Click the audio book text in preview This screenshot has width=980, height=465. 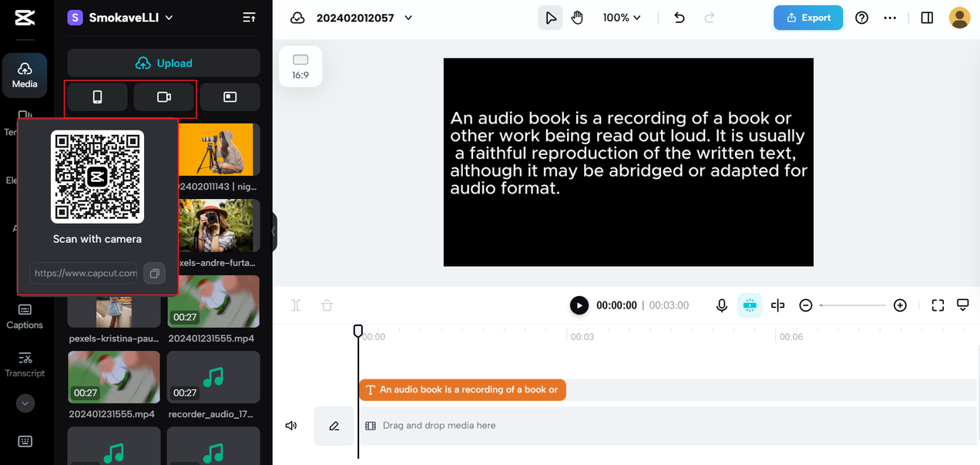point(628,153)
